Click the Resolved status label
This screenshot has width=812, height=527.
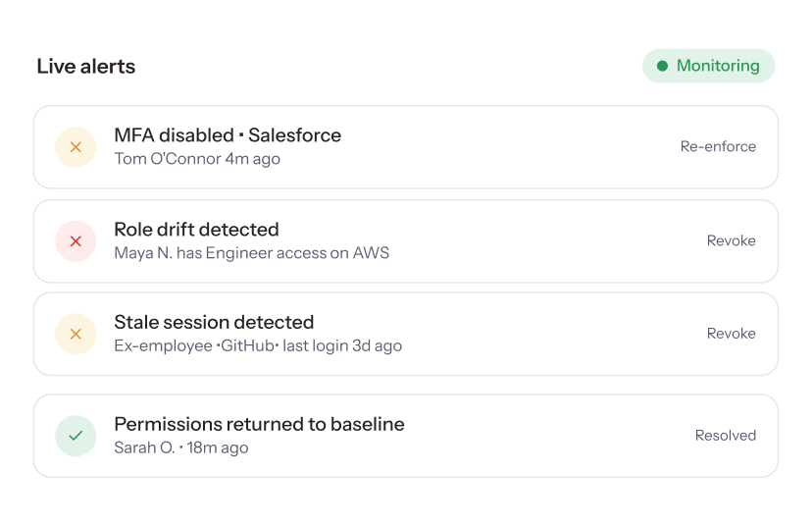click(x=725, y=436)
